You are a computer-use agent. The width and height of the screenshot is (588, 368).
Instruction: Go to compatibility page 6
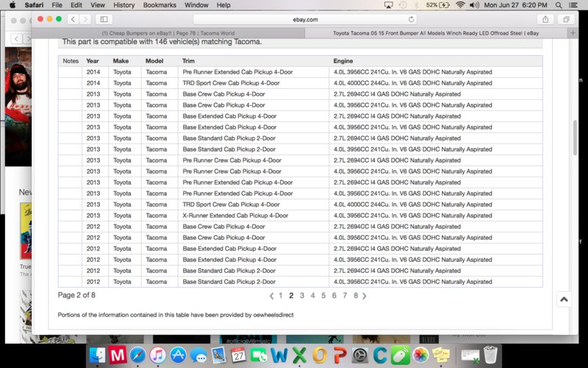pos(334,296)
